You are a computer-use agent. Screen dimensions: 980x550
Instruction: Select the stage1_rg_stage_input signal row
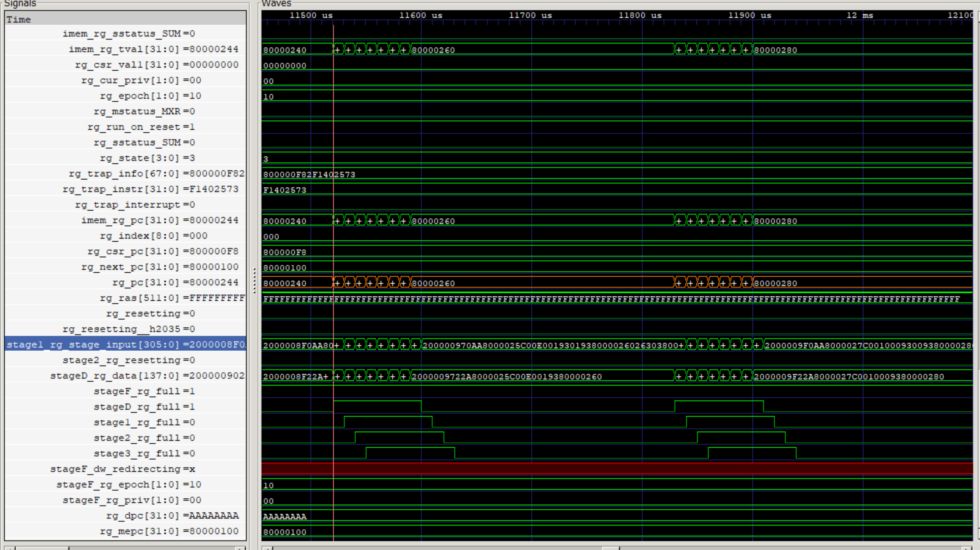click(x=126, y=345)
